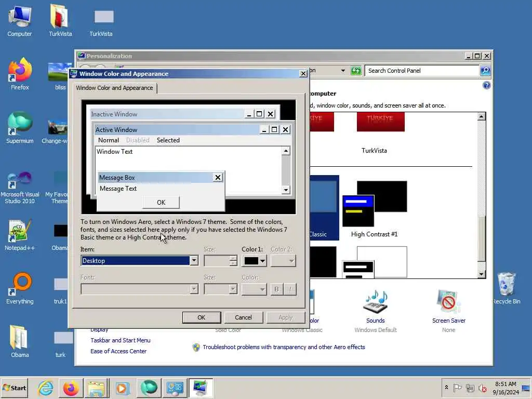Open the Font dropdown list

coord(139,289)
